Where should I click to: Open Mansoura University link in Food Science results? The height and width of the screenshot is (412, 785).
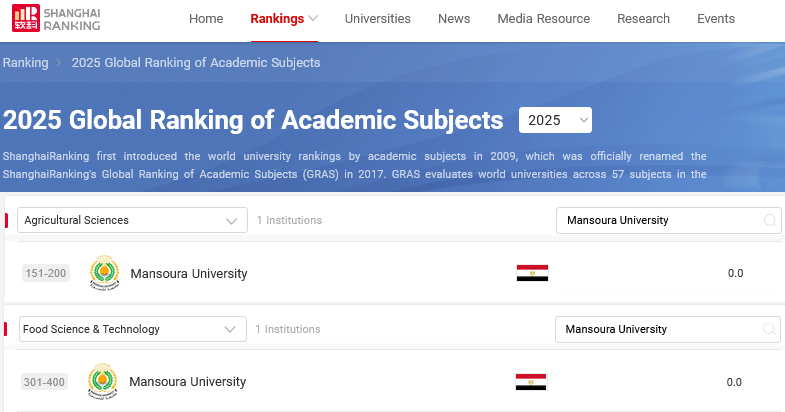(x=188, y=382)
